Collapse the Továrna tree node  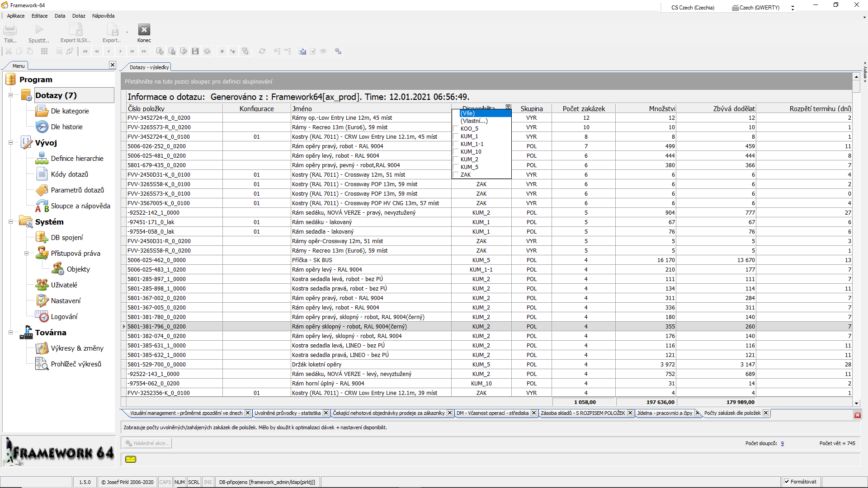10,333
